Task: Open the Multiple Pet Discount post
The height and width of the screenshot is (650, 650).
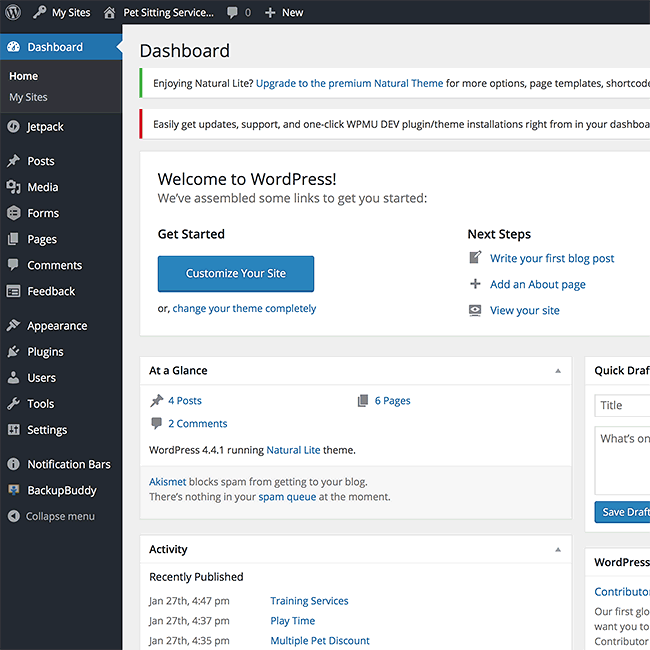Action: pyautogui.click(x=320, y=640)
